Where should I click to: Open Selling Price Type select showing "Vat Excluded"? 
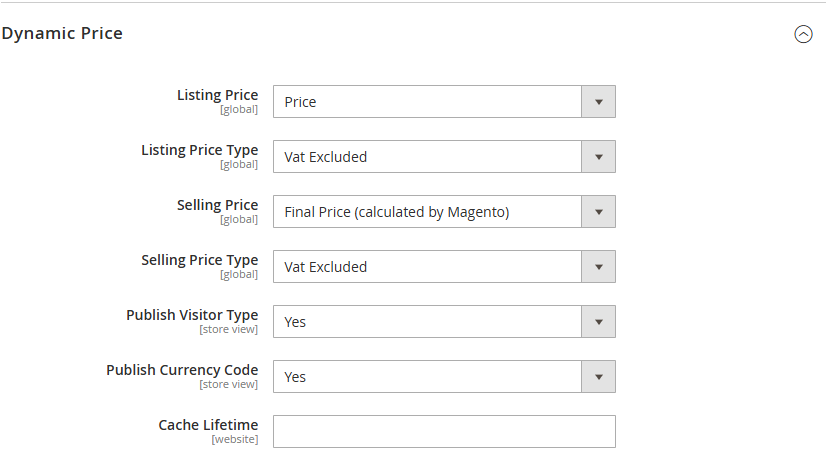[427, 267]
